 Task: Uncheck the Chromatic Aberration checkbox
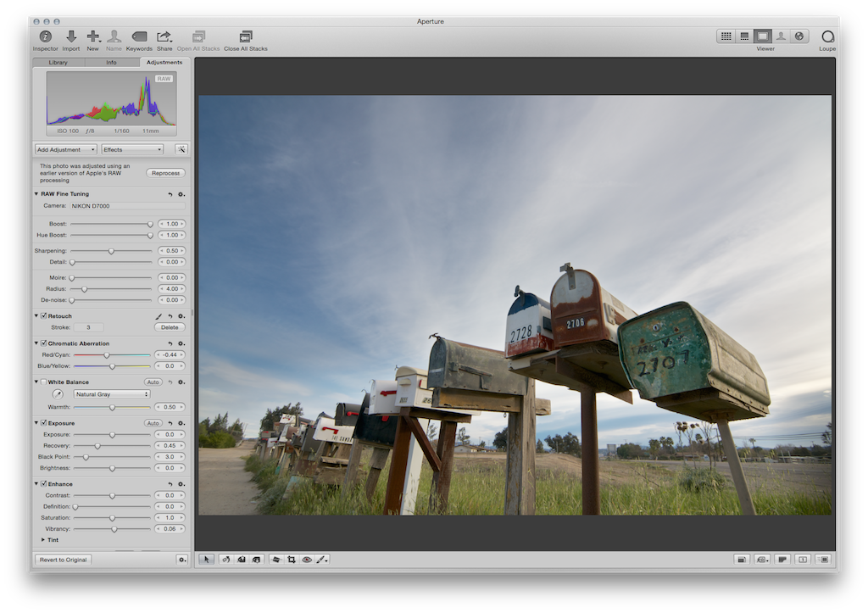[44, 343]
